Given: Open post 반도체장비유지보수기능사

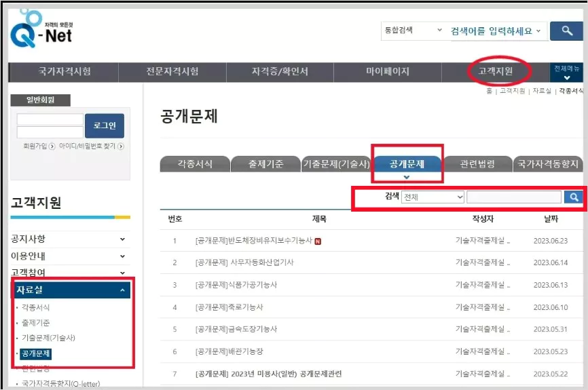Looking at the screenshot, I should [x=254, y=241].
